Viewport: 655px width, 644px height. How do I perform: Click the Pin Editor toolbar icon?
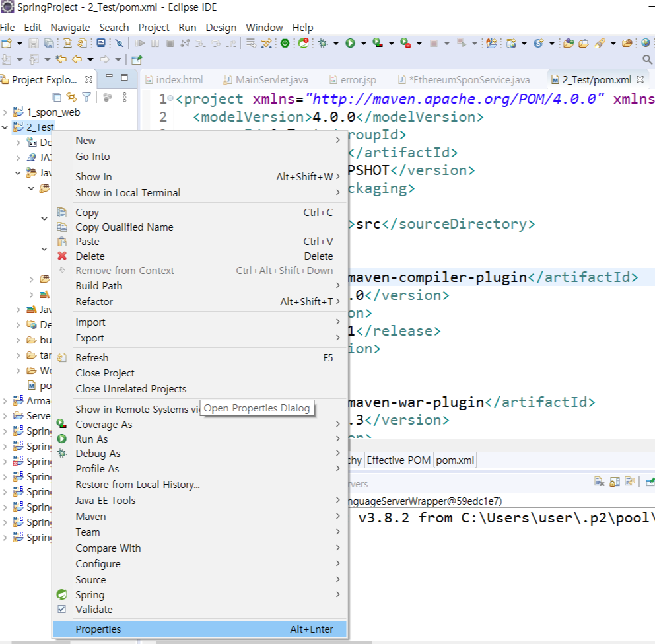pyautogui.click(x=137, y=59)
